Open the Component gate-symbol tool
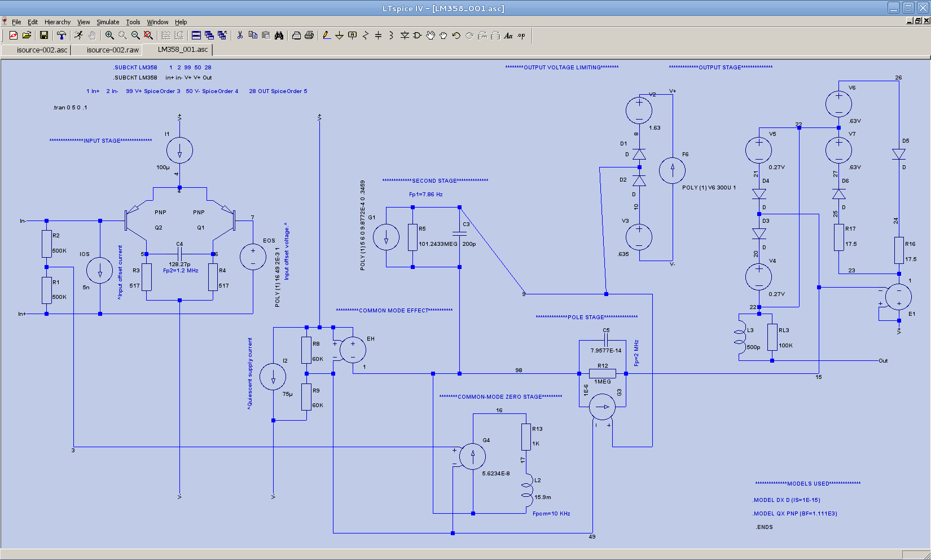The height and width of the screenshot is (560, 931). coord(418,35)
